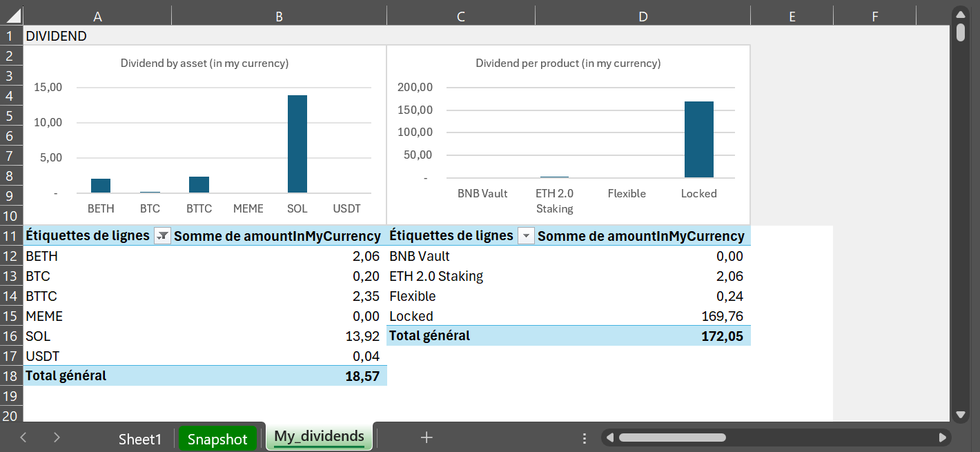Click the BETH row label cell
Image resolution: width=980 pixels, height=452 pixels.
click(x=97, y=256)
